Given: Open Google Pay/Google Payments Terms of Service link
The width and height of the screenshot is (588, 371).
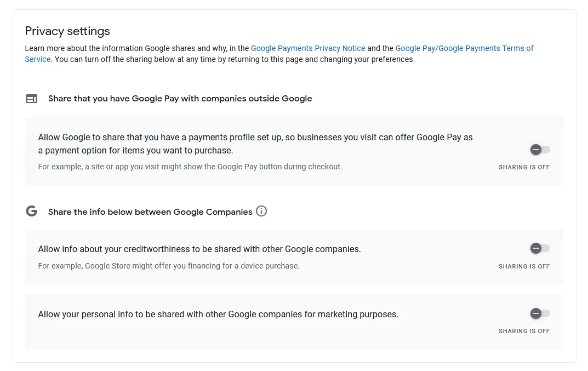Looking at the screenshot, I should (464, 48).
